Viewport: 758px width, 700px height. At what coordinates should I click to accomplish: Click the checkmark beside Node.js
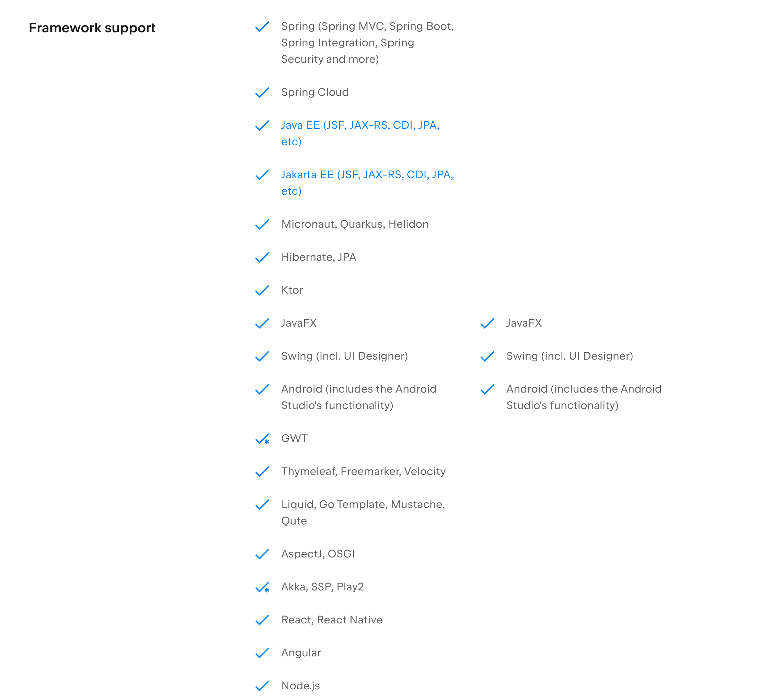pos(262,686)
